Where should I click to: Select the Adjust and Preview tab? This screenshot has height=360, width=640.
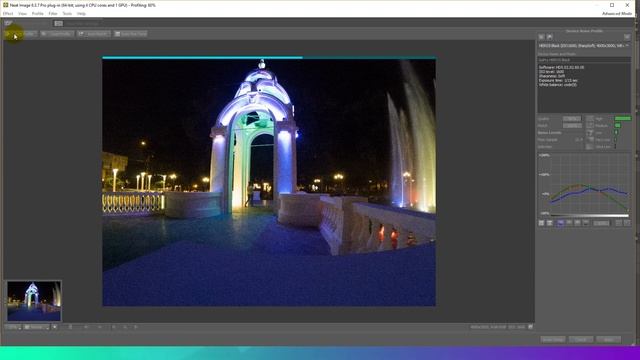coord(78,23)
